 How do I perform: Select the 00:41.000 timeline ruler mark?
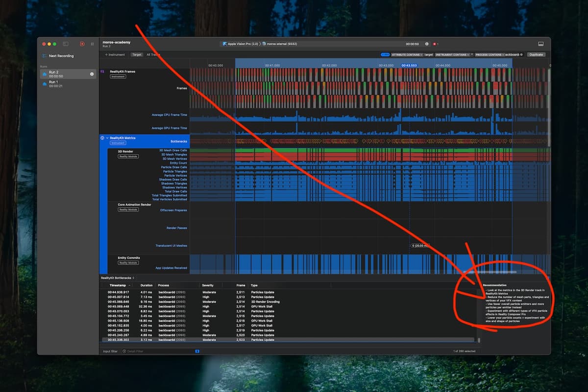[272, 65]
